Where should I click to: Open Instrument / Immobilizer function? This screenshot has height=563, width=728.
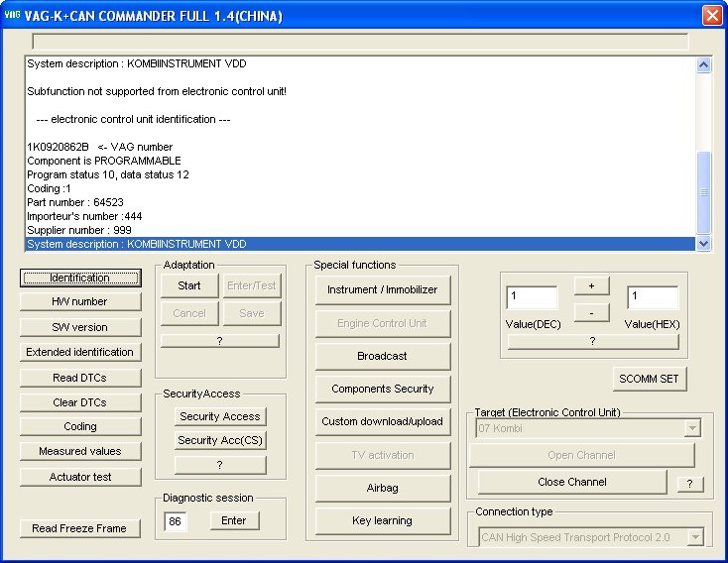383,290
